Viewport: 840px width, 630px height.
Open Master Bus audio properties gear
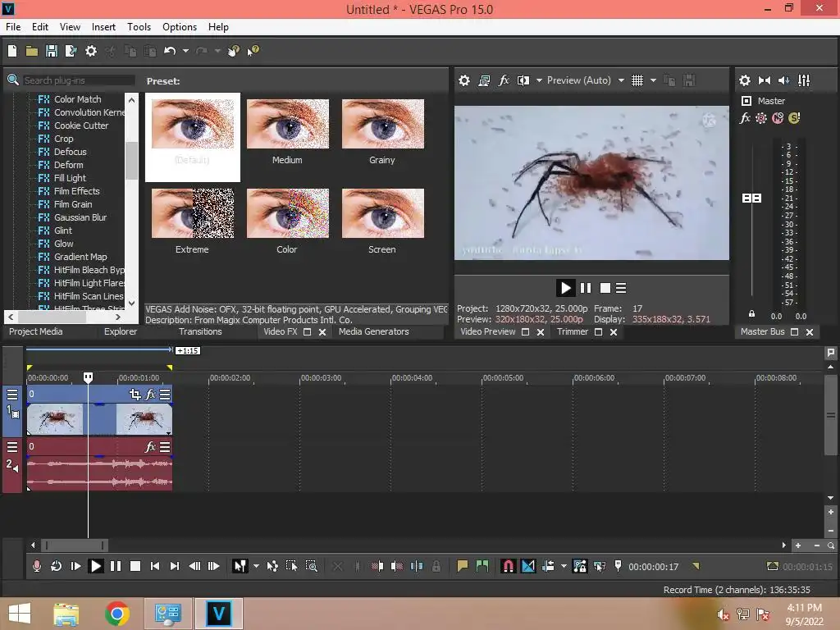pos(745,80)
